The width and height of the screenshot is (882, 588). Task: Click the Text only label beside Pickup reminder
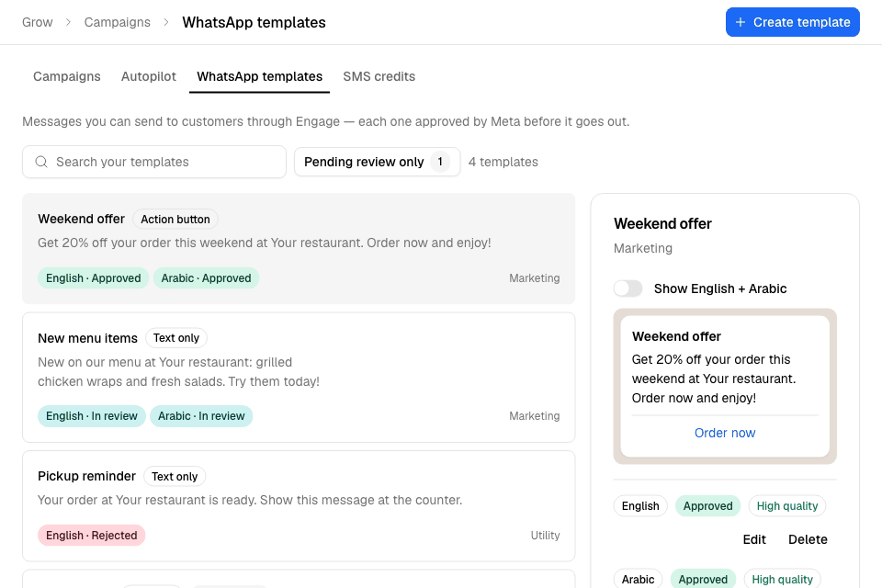pos(175,477)
